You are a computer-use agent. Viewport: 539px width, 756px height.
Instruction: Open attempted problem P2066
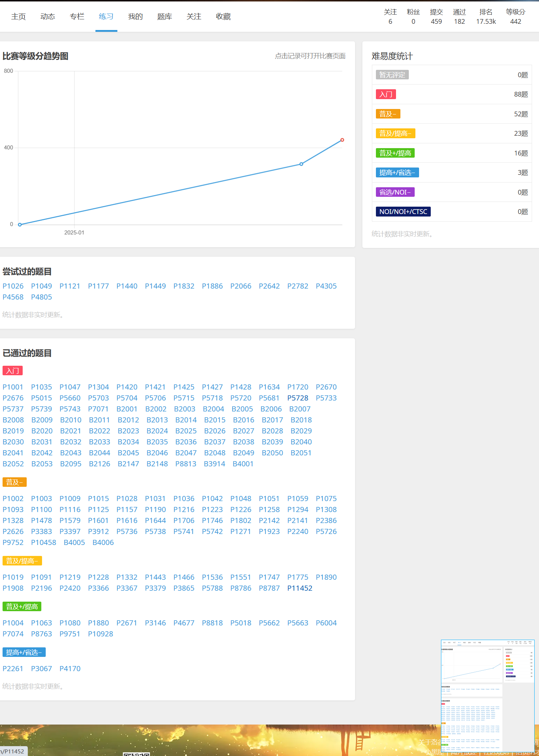(x=241, y=286)
